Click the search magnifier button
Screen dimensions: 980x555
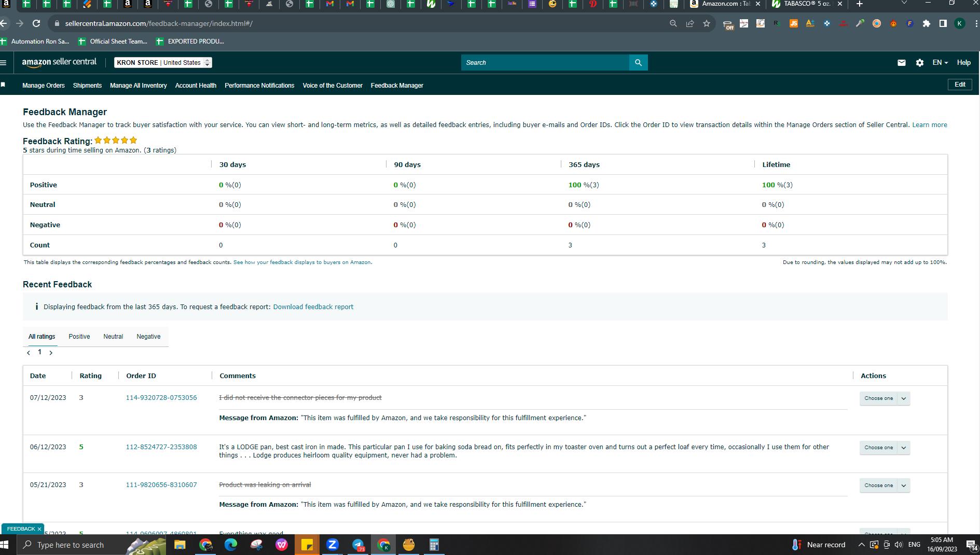pyautogui.click(x=638, y=63)
